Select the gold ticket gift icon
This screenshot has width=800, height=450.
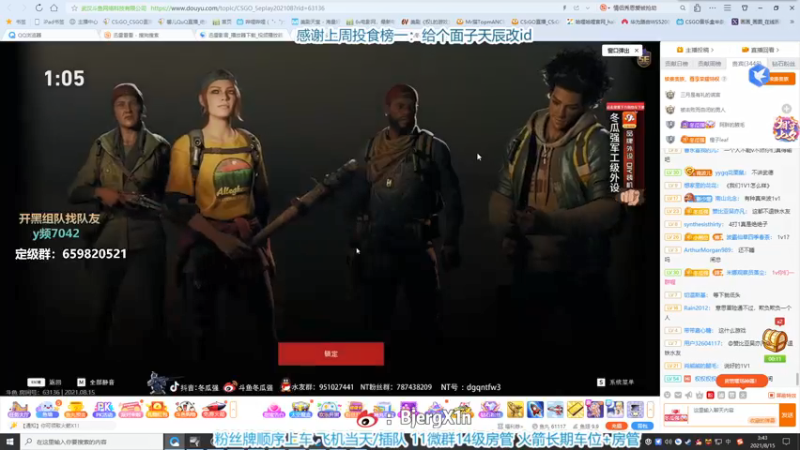pos(575,409)
